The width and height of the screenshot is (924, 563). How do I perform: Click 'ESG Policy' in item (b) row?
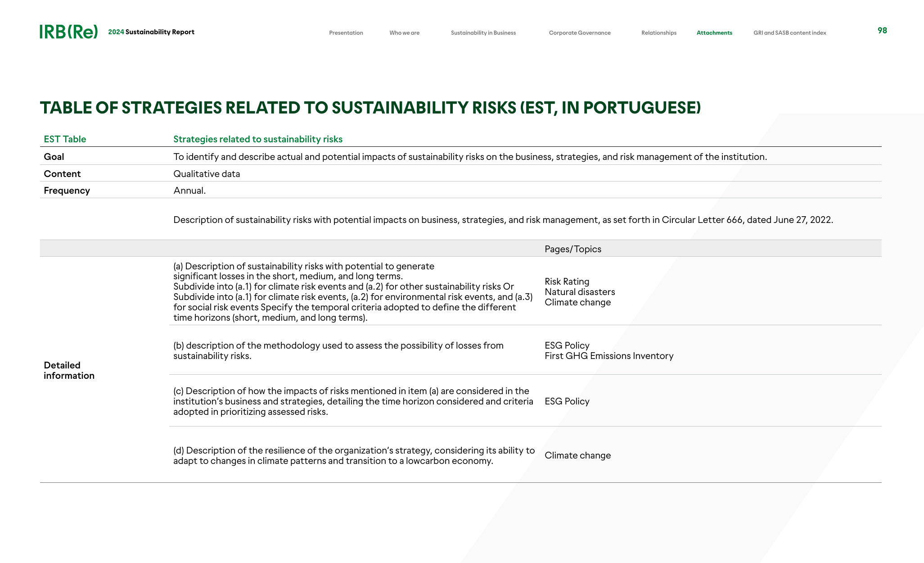click(x=567, y=345)
